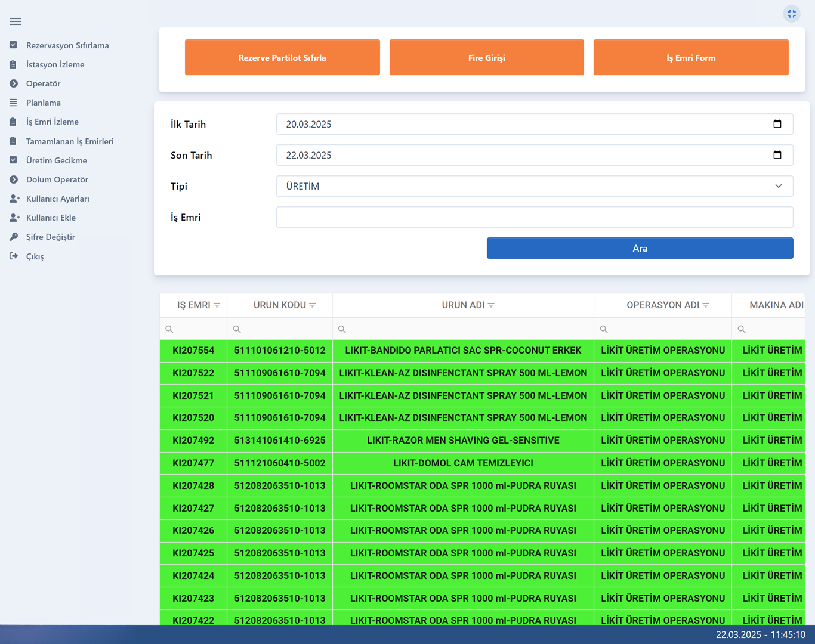
Task: Click search icon in ÜRÜN KODU filter
Action: coord(237,329)
